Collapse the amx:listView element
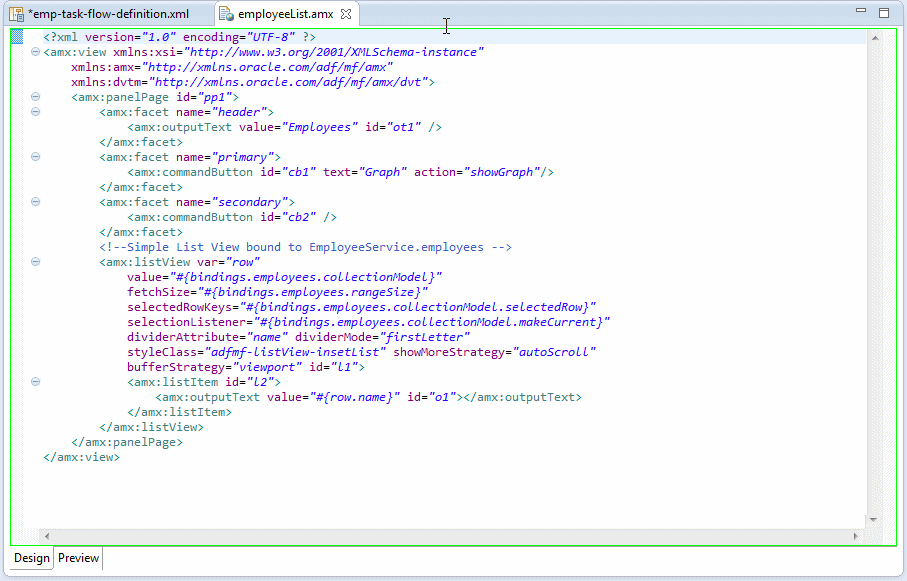Screen dimensions: 907x581 point(35,262)
